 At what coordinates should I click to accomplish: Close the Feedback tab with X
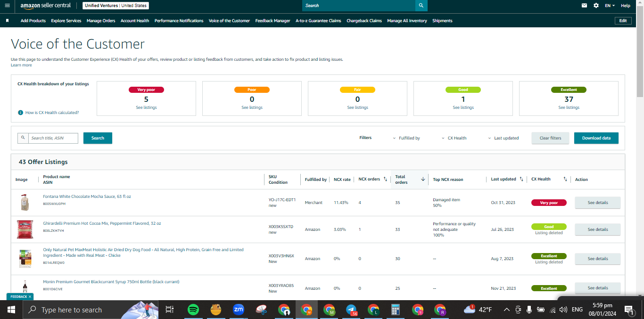[30, 297]
